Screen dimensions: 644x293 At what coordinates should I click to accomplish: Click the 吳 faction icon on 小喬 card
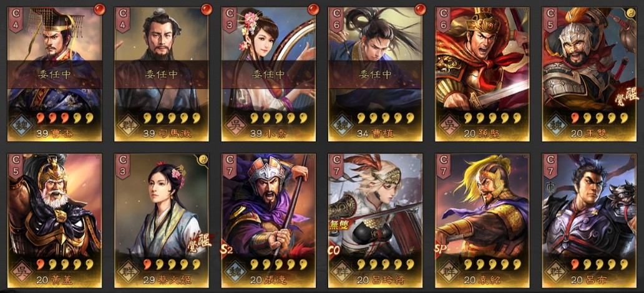pyautogui.click(x=233, y=123)
